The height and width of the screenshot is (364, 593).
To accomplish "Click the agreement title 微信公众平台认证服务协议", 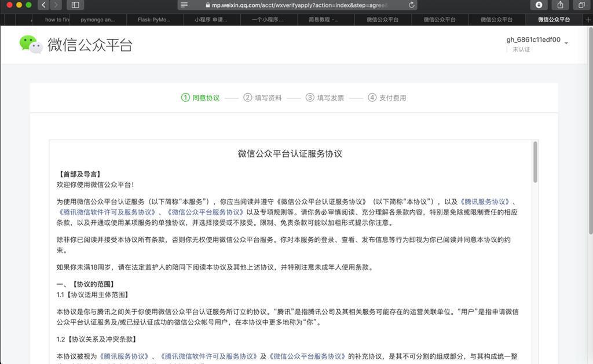I will point(290,154).
